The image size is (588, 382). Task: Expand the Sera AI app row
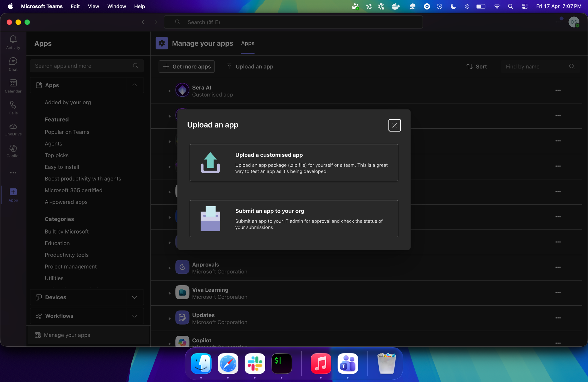(170, 91)
